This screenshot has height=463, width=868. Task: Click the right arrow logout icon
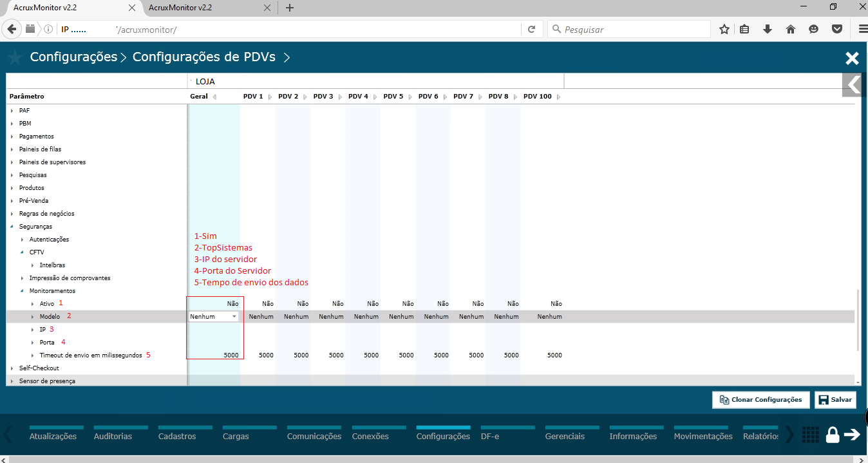pos(853,435)
